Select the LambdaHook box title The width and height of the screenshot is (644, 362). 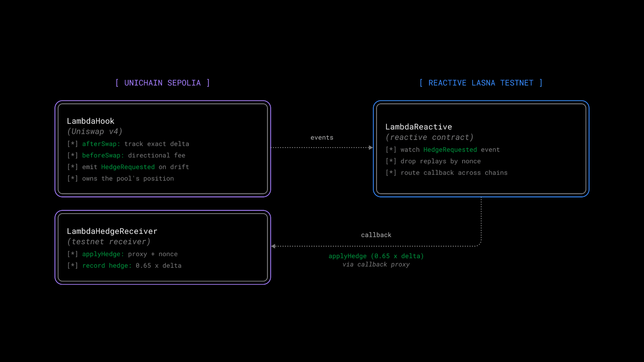pos(90,121)
